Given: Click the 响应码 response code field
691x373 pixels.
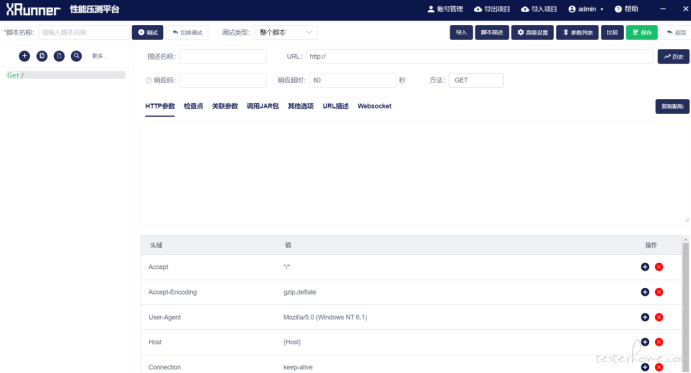Looking at the screenshot, I should tap(223, 80).
